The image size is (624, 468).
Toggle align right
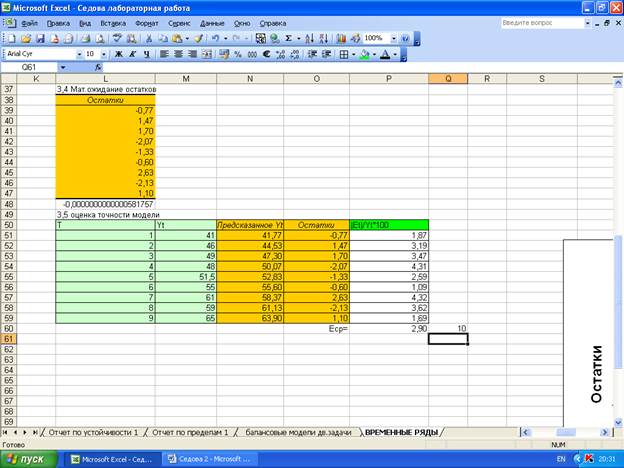[x=192, y=54]
